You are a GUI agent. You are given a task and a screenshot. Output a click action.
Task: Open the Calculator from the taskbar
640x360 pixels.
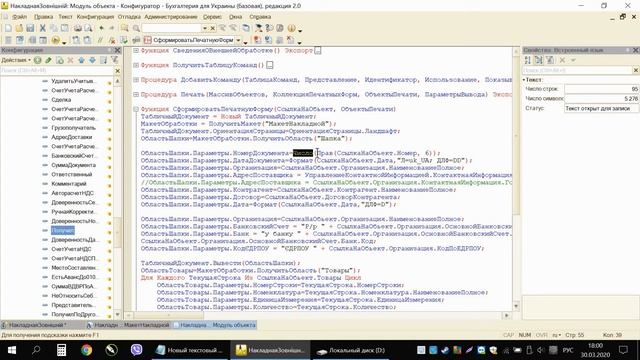pos(61,350)
